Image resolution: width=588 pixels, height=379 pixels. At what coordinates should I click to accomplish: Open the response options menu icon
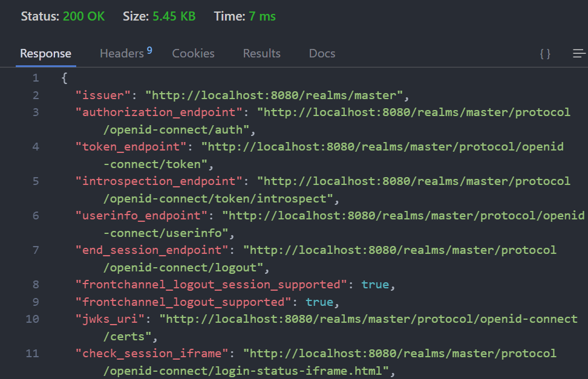[x=579, y=54]
